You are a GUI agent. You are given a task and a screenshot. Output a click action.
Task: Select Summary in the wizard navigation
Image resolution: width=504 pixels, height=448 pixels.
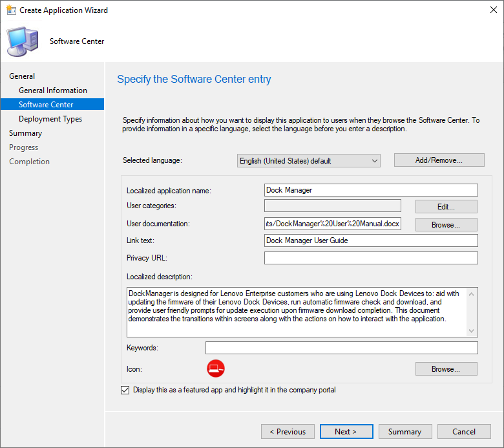coord(25,133)
